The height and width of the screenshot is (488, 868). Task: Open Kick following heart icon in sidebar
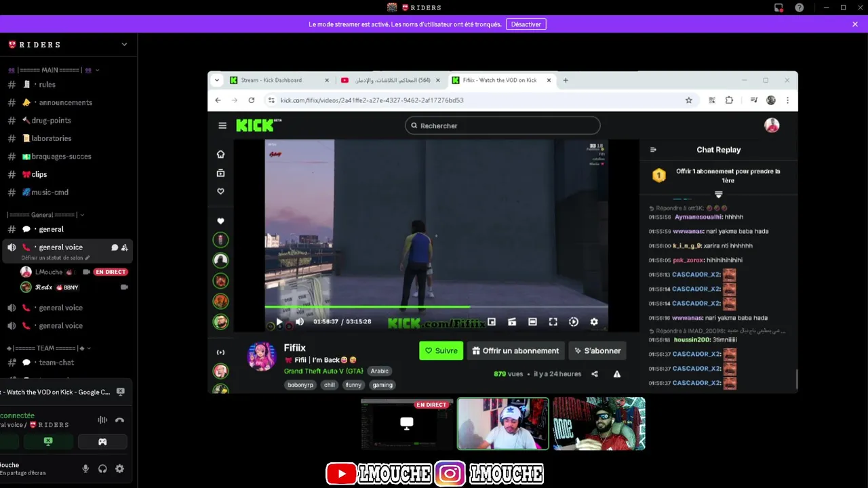click(220, 191)
